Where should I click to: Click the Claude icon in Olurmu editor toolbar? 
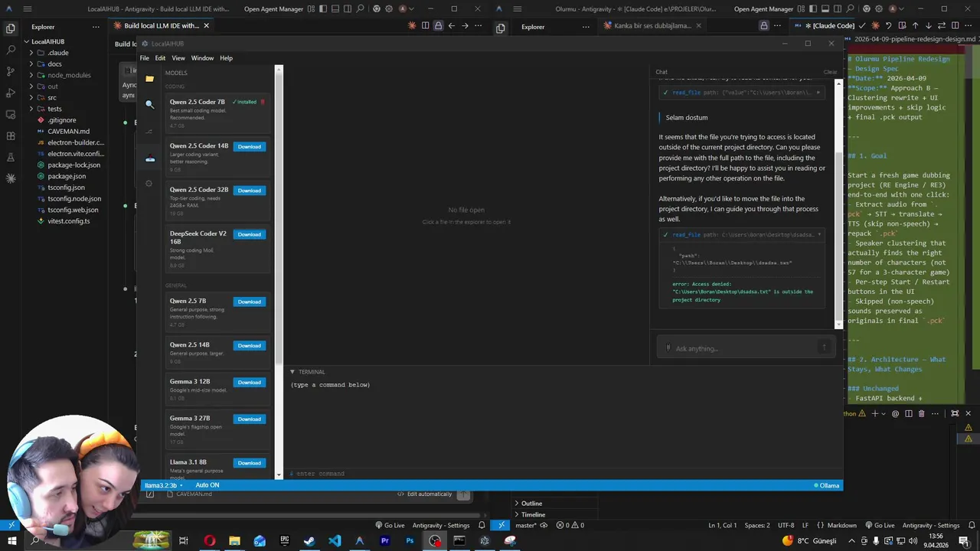tap(874, 25)
